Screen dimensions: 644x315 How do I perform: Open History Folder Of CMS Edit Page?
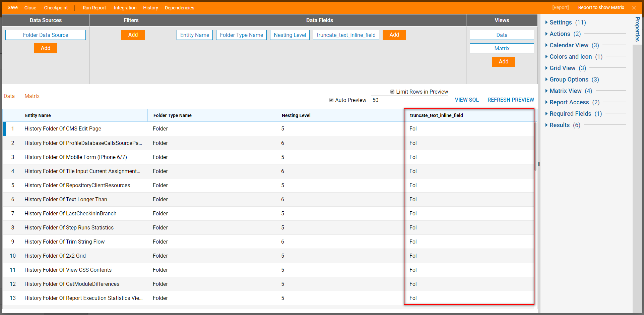[x=63, y=129]
